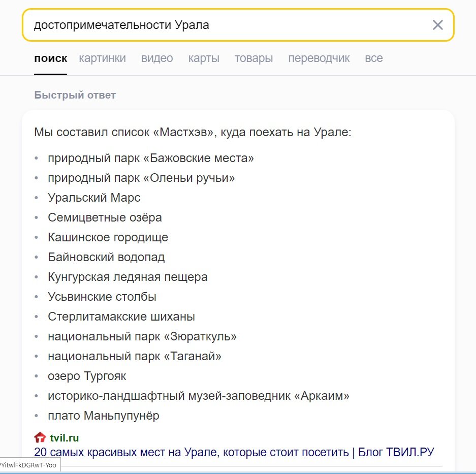Open the link about 20 самых красивых мест
This screenshot has width=476, height=474.
pos(235,451)
